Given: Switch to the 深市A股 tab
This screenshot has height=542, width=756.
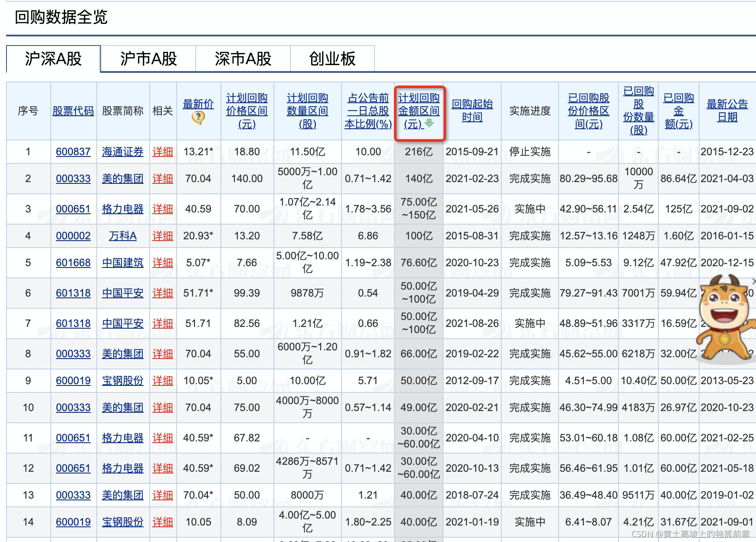Looking at the screenshot, I should coord(243,59).
